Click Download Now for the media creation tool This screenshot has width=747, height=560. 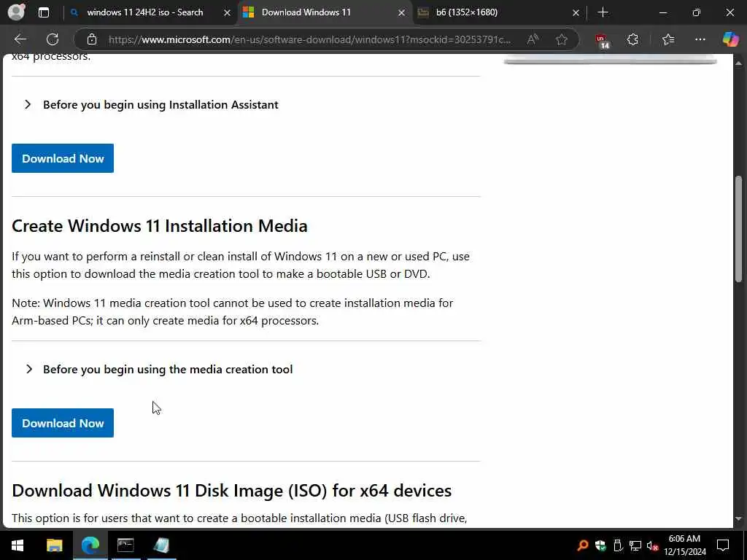(x=63, y=423)
